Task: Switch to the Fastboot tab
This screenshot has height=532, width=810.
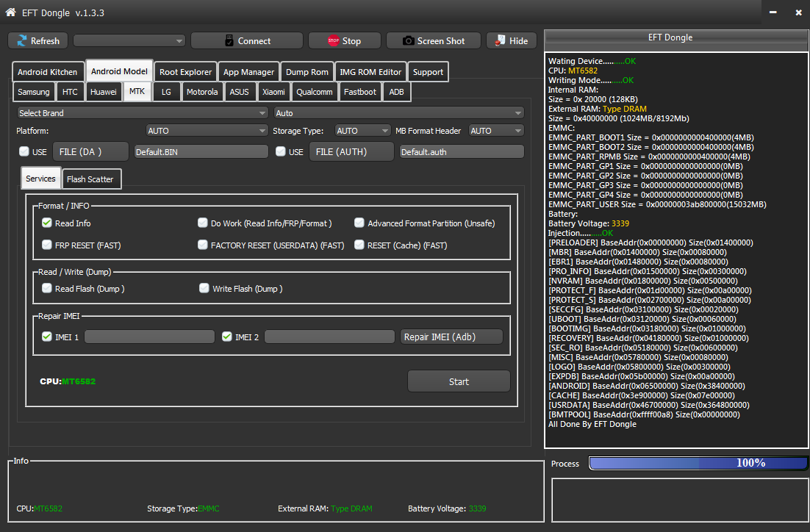Action: [360, 92]
